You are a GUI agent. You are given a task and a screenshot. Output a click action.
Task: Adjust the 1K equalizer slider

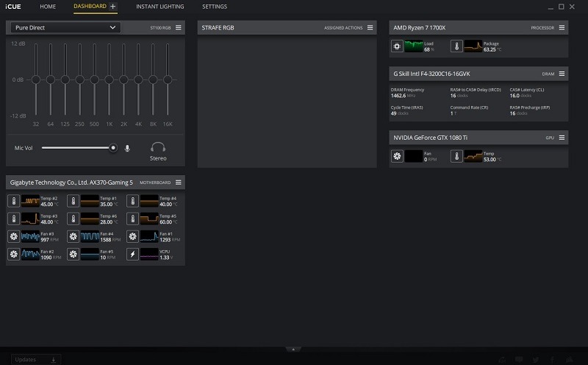point(109,79)
